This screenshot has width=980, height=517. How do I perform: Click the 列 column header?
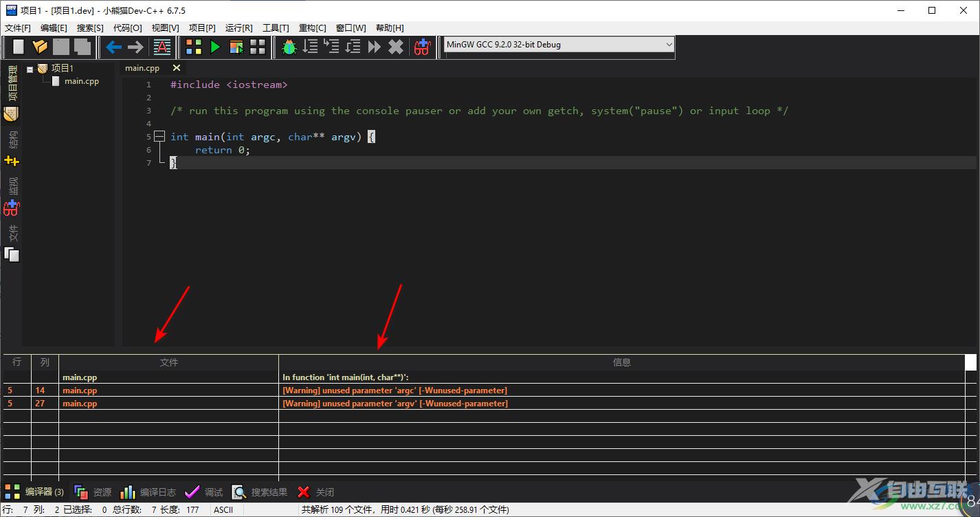45,362
